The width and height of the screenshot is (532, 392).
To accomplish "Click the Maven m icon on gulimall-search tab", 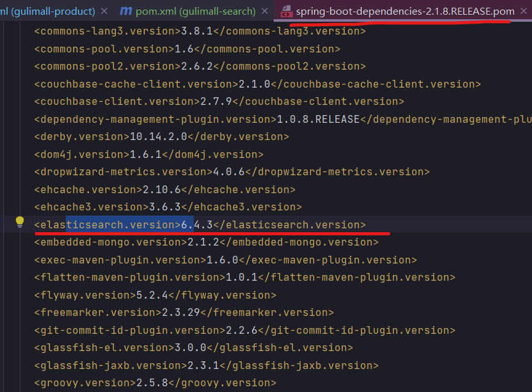I will coord(126,12).
